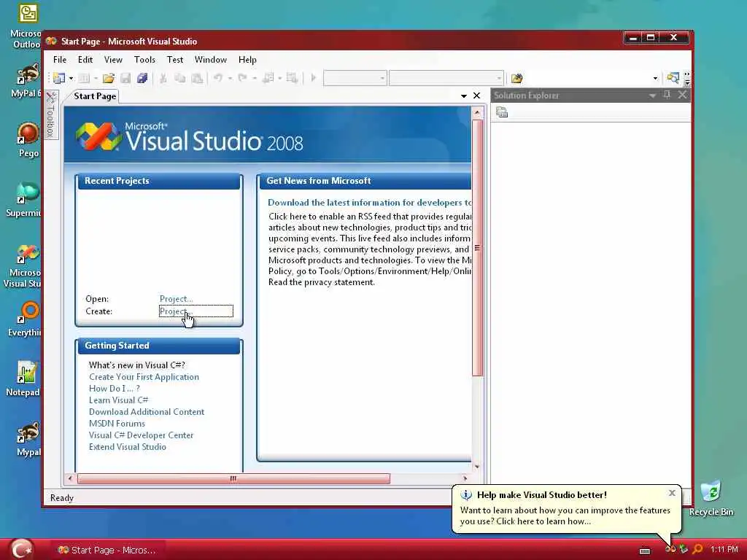Open the New Project icon's dropdown arrow
Screen dimensions: 747x560
click(71, 78)
